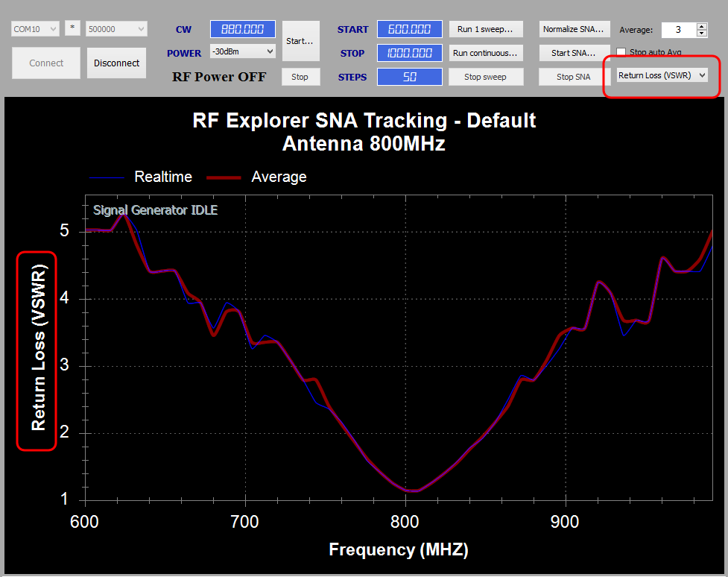
Task: Click the 5 VSWR axis tick label
Action: click(x=65, y=230)
